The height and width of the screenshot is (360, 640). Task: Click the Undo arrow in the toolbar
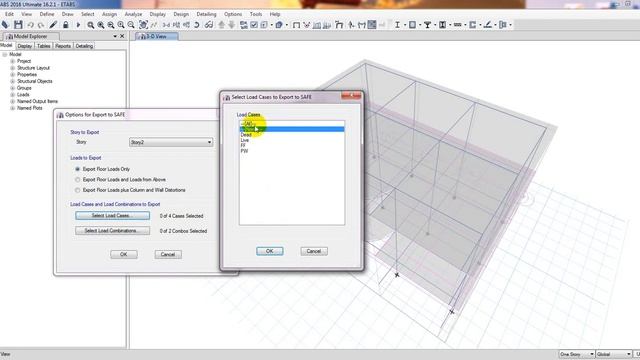(31, 25)
